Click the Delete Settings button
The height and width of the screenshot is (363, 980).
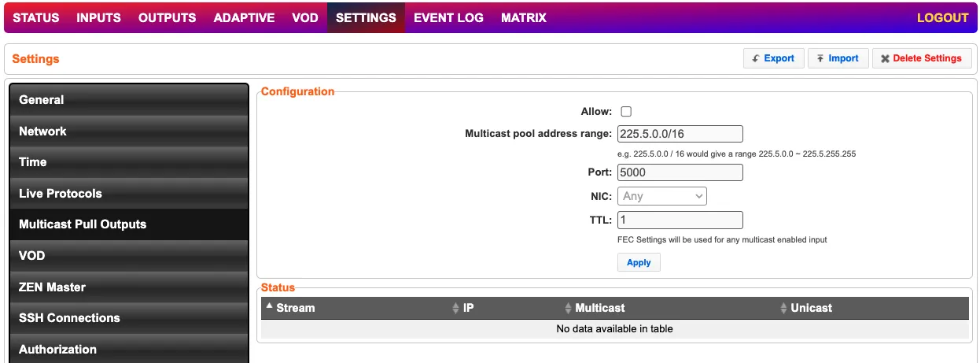(x=922, y=58)
